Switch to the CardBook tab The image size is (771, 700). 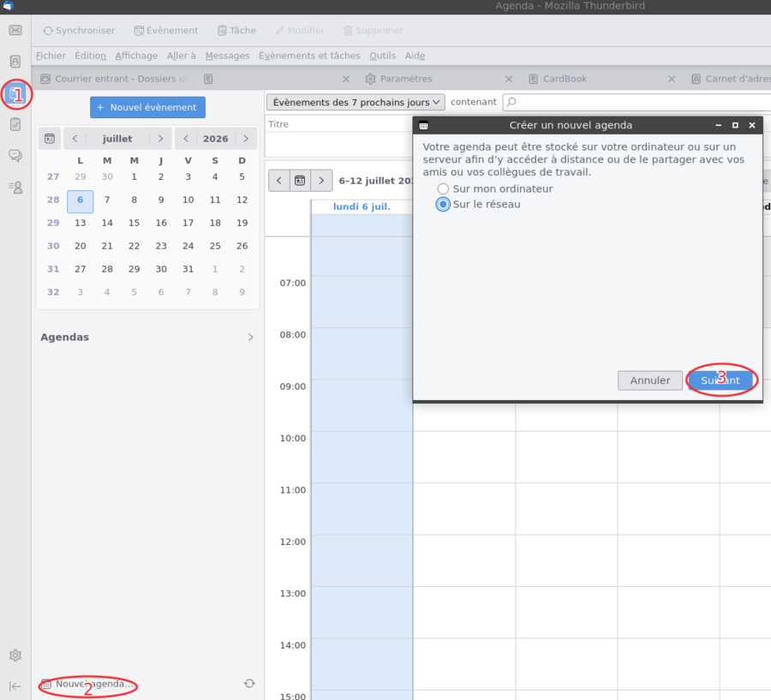pyautogui.click(x=565, y=79)
